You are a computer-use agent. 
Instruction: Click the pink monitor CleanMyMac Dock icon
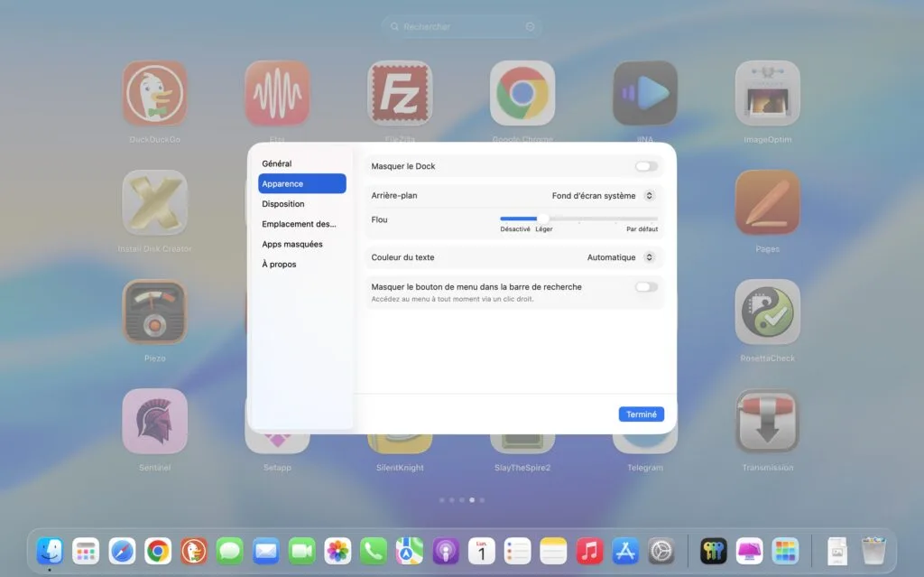pyautogui.click(x=750, y=551)
